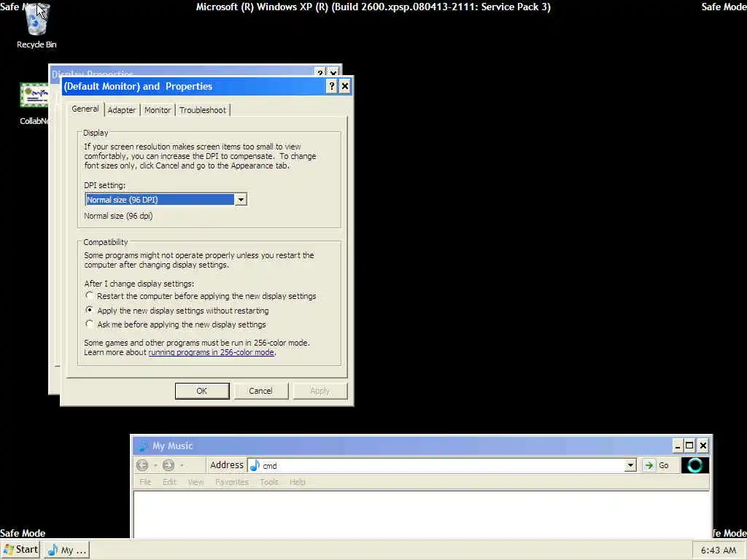Open the Help menu in My Music

(x=298, y=482)
